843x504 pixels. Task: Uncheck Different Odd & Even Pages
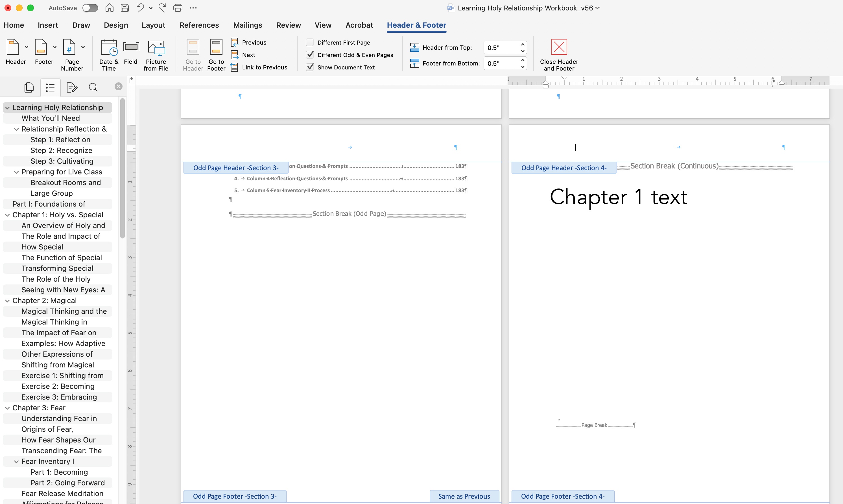[x=309, y=55]
